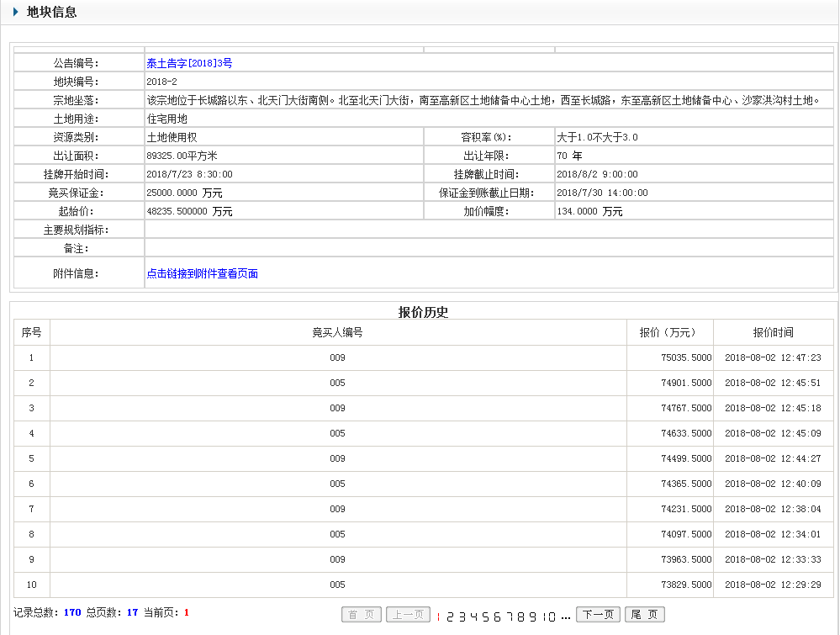
Task: Select transfer area 89325.00平方米
Action: coord(182,156)
